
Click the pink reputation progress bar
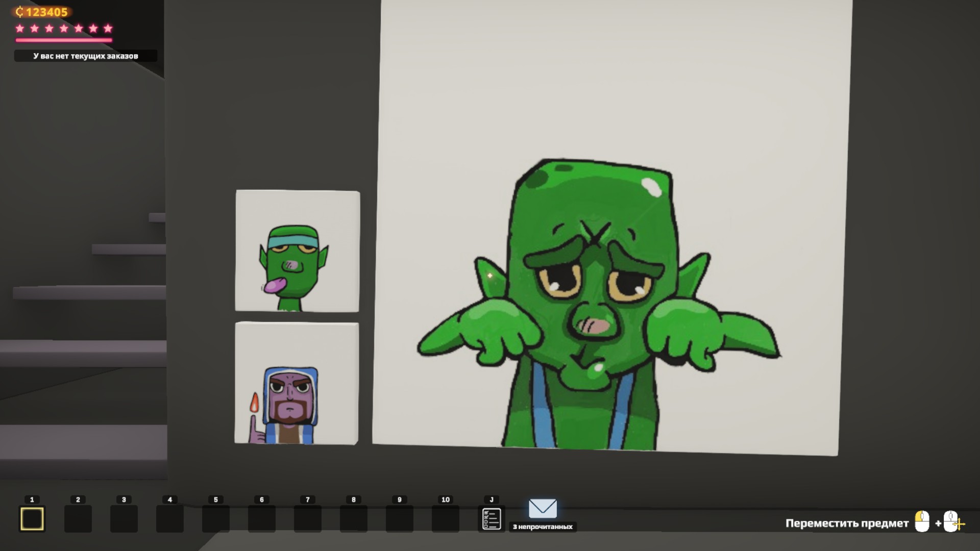coord(64,40)
